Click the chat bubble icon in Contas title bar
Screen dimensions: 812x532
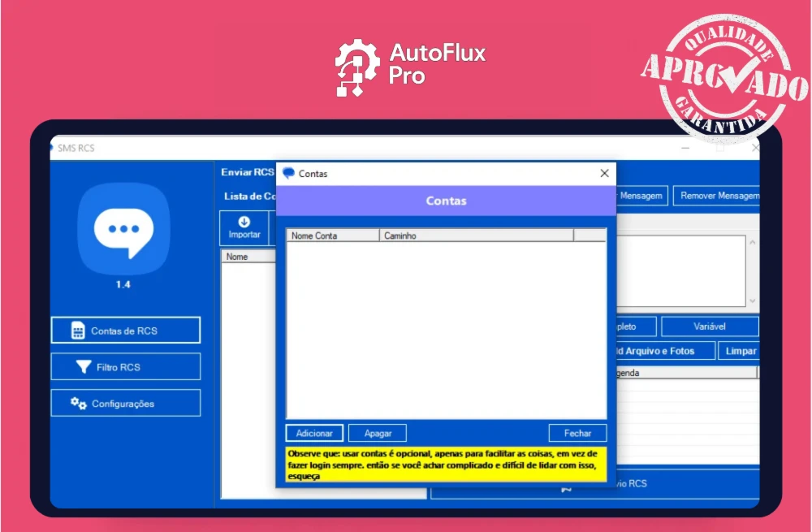click(288, 174)
